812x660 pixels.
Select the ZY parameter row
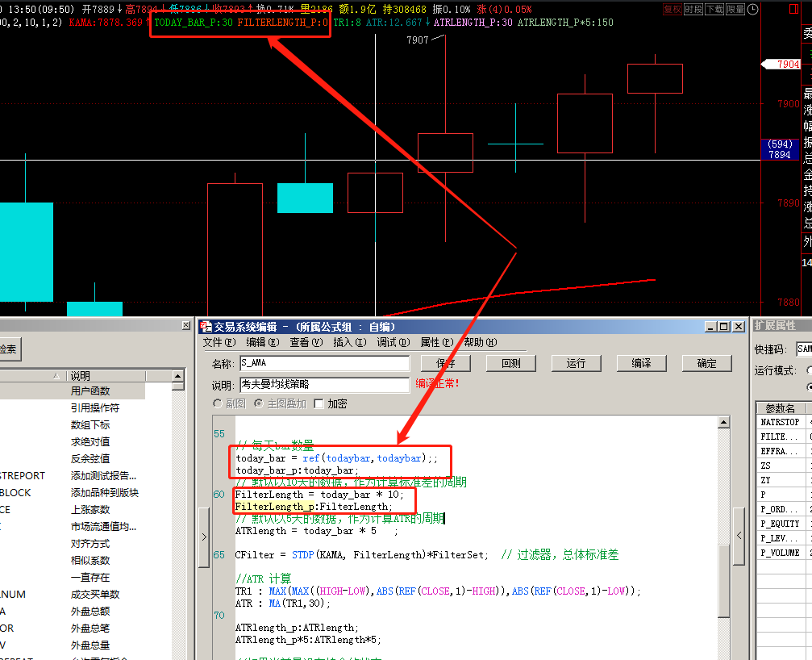784,480
